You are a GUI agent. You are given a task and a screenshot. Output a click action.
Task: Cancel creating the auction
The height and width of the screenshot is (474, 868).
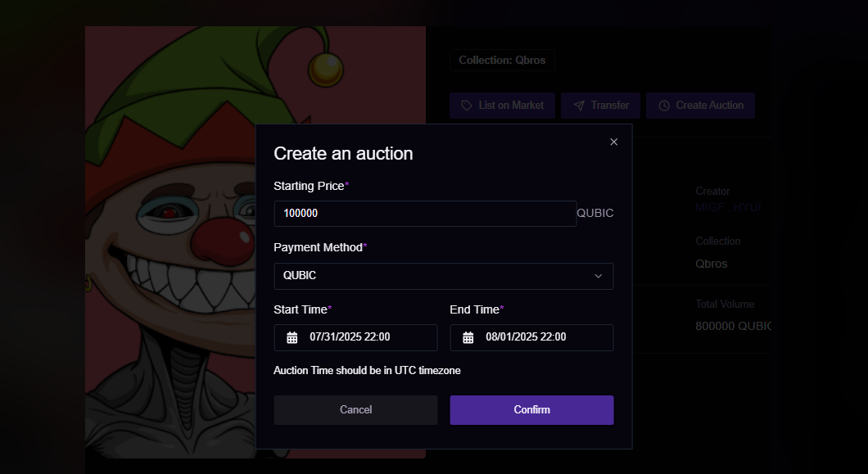coord(355,409)
